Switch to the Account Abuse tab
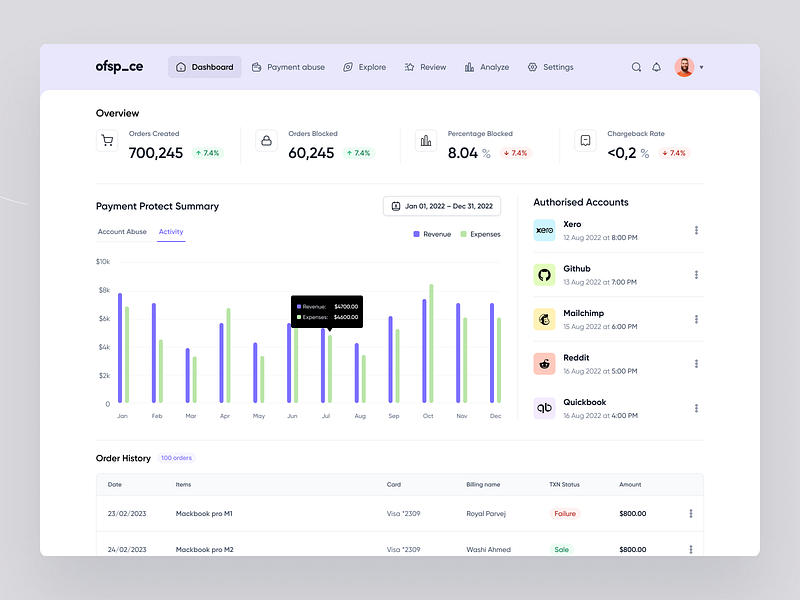 (x=122, y=231)
